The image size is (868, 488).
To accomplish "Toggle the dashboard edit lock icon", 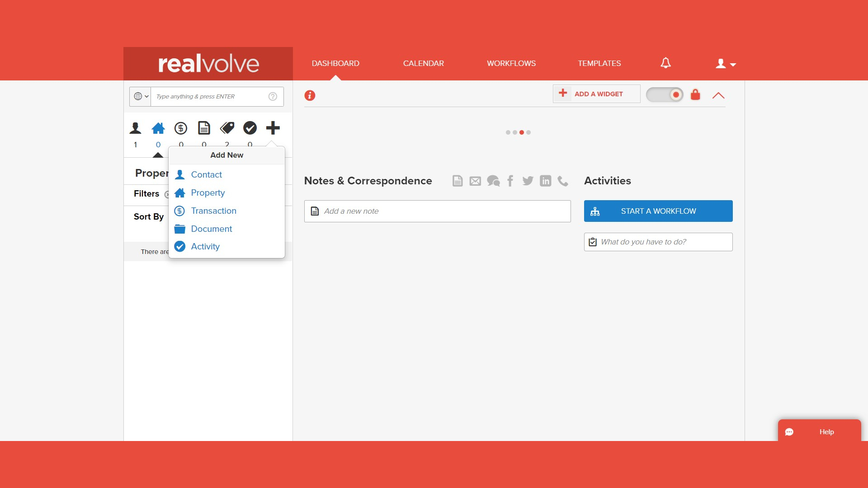I will click(696, 95).
